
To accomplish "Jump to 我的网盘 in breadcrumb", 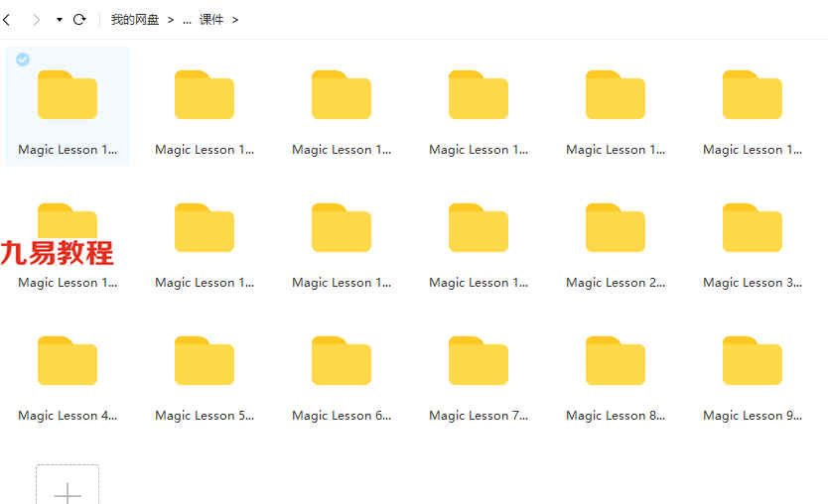I will click(x=135, y=20).
